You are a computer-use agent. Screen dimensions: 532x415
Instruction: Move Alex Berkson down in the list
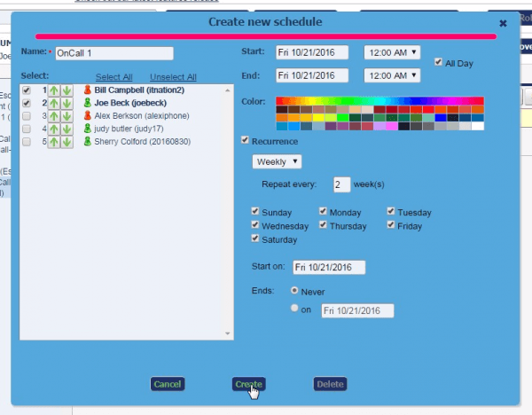click(x=66, y=116)
